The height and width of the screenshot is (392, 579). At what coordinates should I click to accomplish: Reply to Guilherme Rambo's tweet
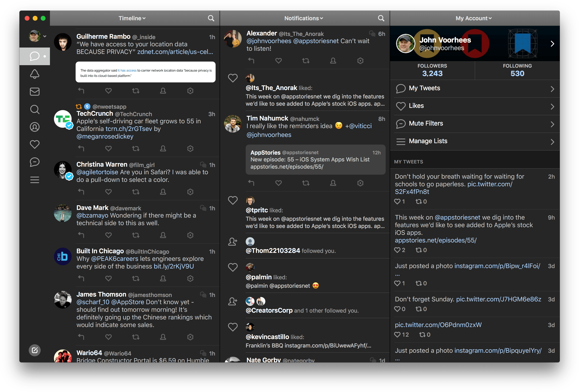(81, 91)
